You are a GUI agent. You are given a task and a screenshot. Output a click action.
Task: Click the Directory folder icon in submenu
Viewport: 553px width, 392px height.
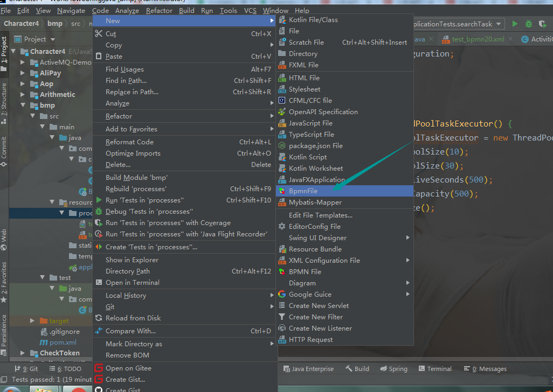pyautogui.click(x=282, y=53)
